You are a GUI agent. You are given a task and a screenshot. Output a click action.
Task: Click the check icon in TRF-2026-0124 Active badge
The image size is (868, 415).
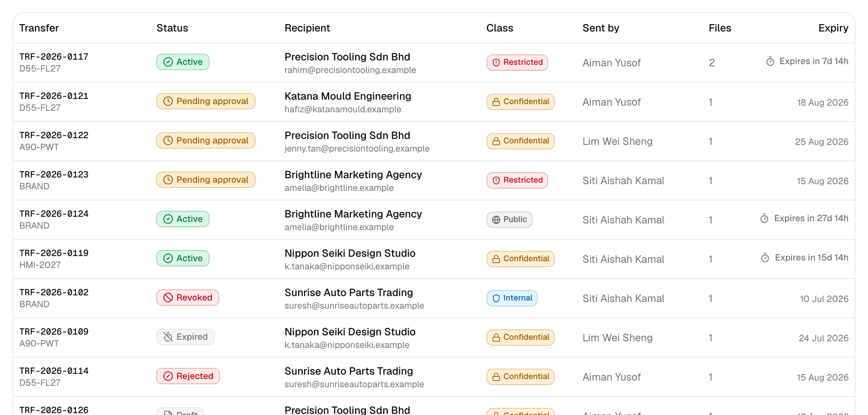(168, 219)
